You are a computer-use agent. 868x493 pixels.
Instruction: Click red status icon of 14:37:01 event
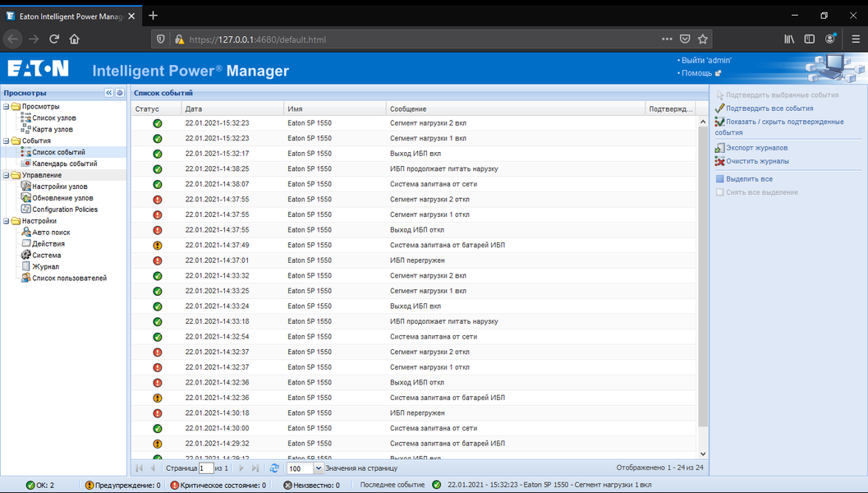(x=157, y=260)
